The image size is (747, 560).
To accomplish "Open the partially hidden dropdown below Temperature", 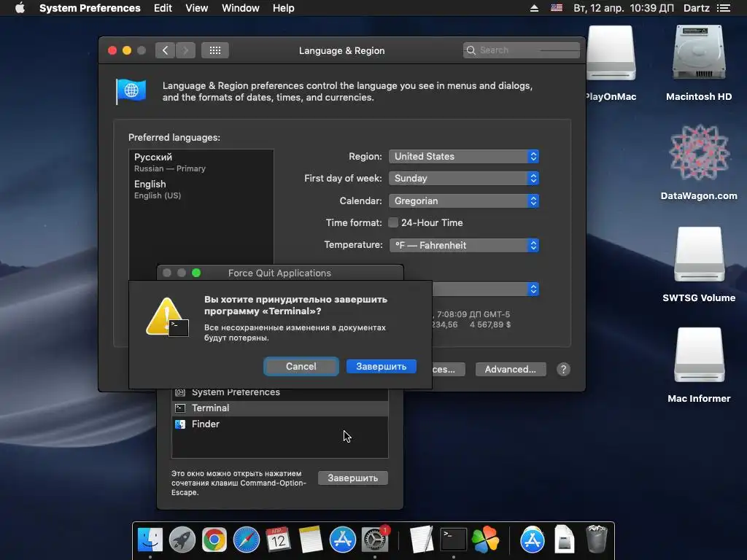I will point(486,289).
